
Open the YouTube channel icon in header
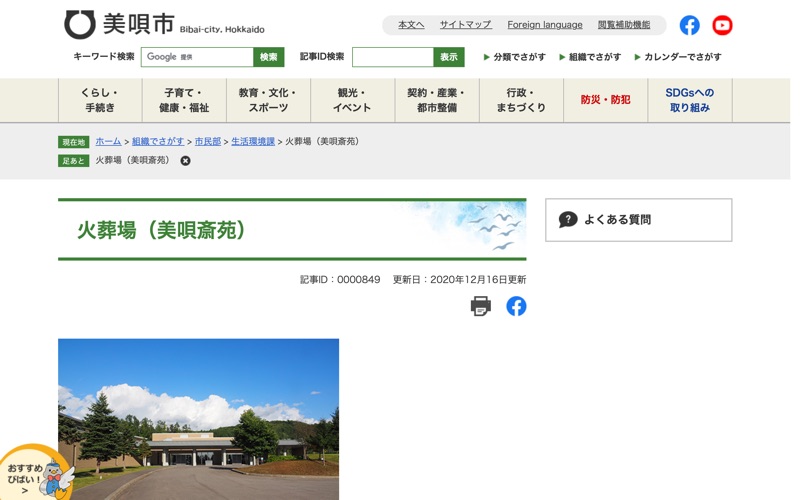(722, 25)
